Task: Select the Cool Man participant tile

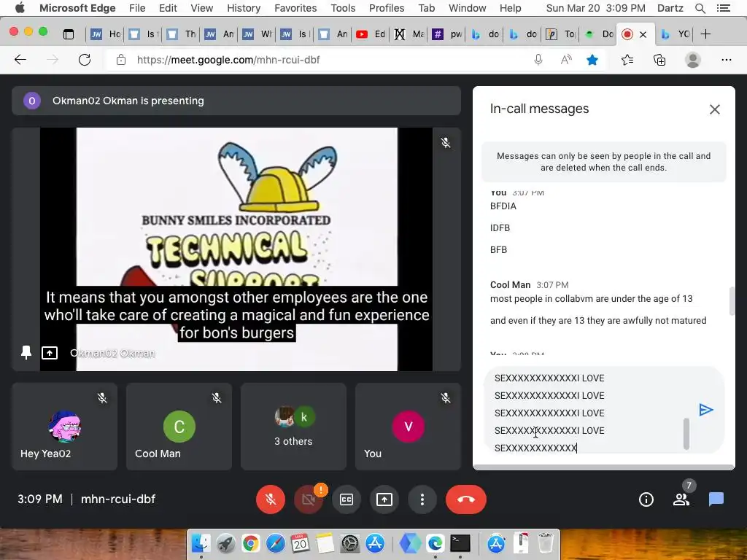Action: point(179,427)
